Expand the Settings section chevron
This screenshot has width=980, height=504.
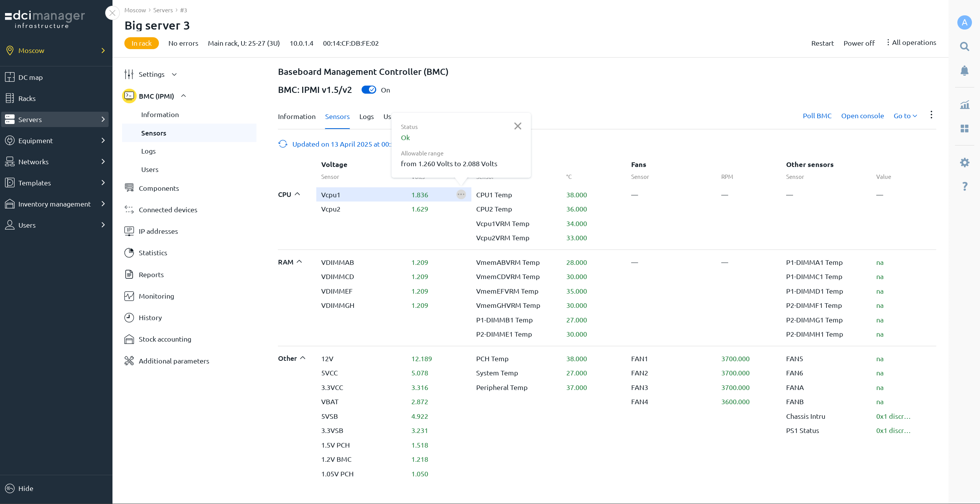pos(174,74)
